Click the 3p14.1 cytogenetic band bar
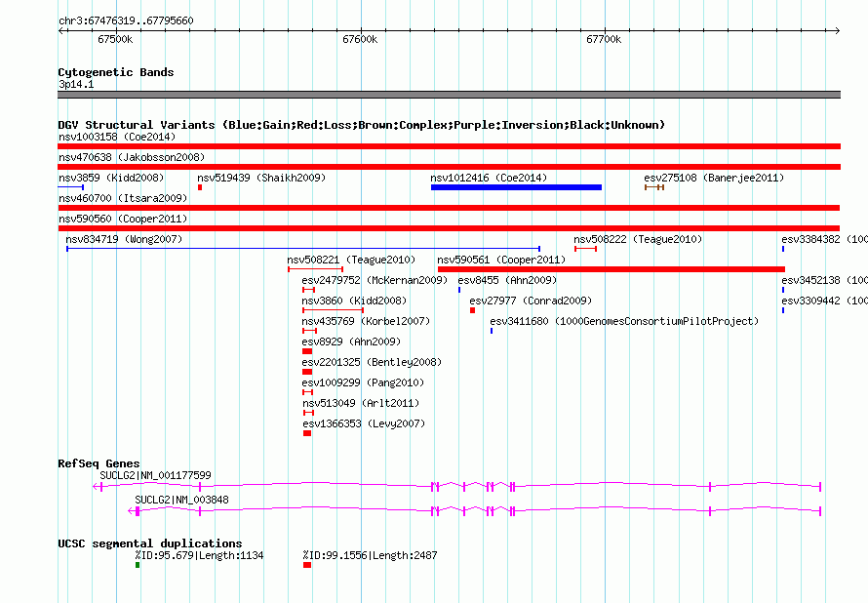 [449, 95]
